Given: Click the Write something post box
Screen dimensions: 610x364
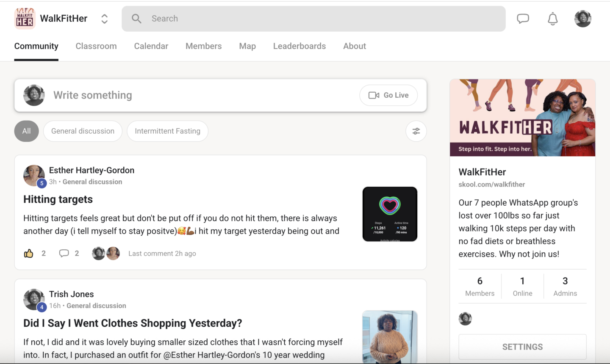Looking at the screenshot, I should [220, 95].
